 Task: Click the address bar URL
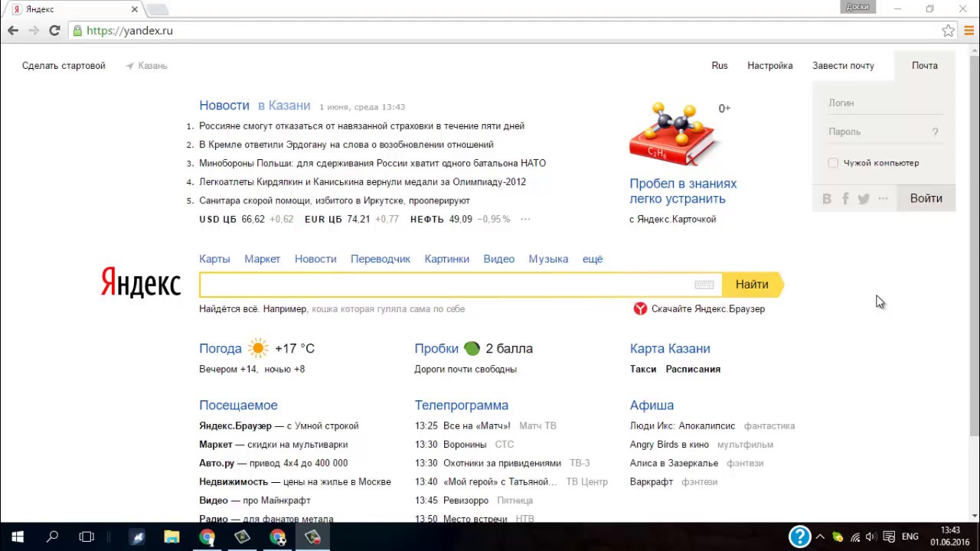coord(129,31)
